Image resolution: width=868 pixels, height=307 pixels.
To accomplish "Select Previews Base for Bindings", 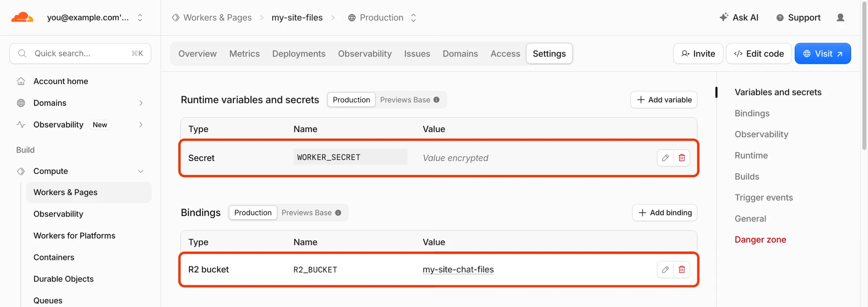I will coord(306,213).
